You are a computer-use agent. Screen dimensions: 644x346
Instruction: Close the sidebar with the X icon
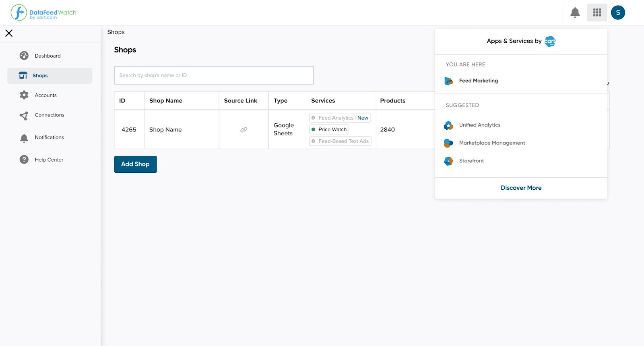(x=9, y=33)
